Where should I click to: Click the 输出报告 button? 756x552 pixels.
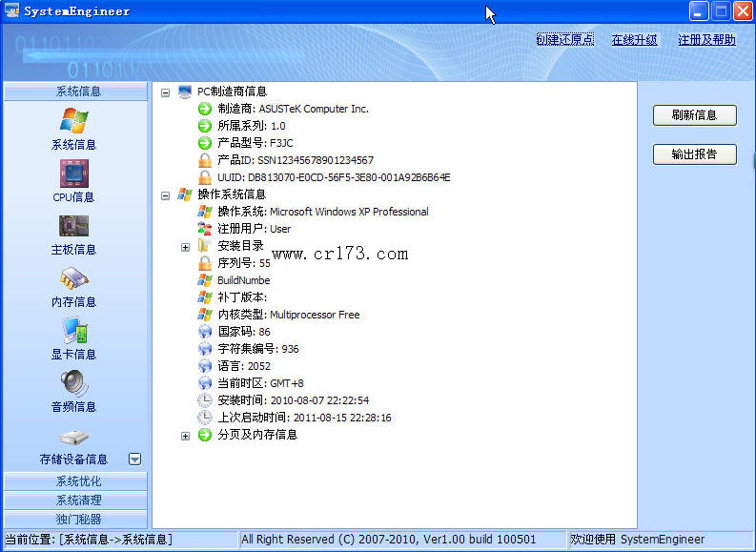pos(694,154)
